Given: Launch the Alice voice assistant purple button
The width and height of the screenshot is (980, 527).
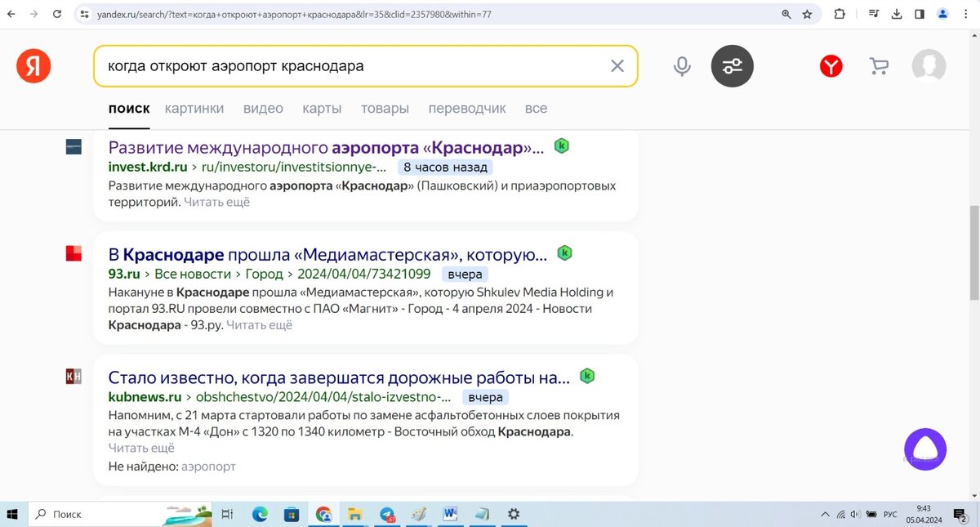Looking at the screenshot, I should (925, 449).
